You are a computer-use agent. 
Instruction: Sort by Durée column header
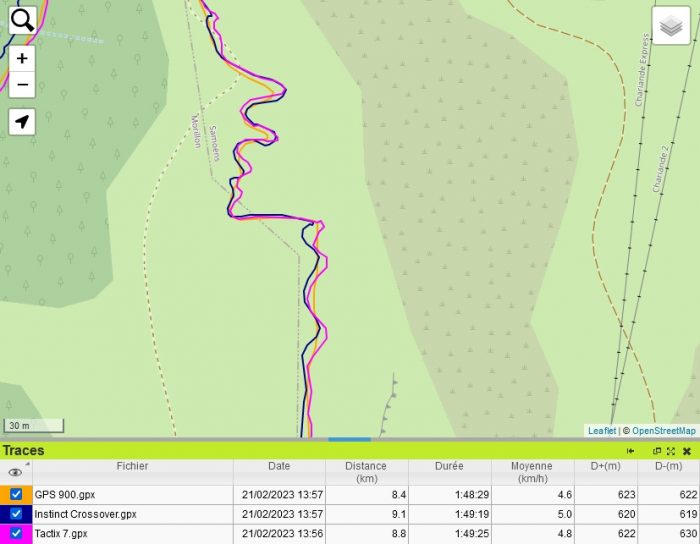tap(449, 466)
